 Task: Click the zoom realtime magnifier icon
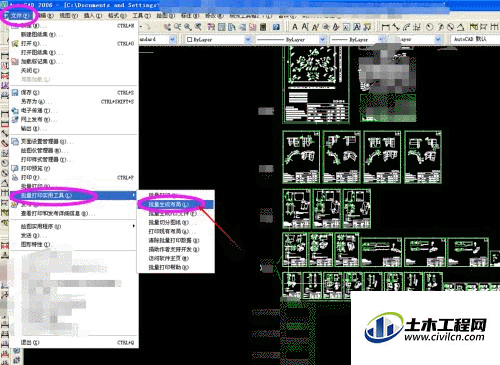pos(188,27)
